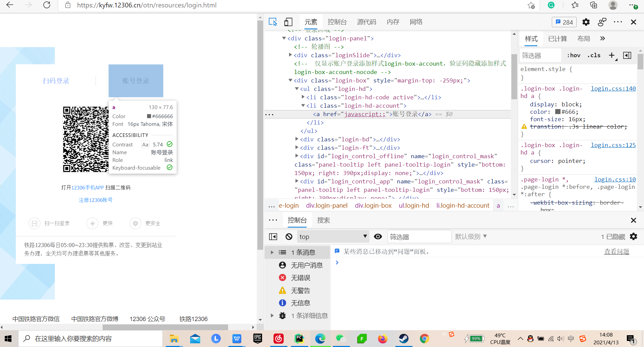This screenshot has width=644, height=347.
Task: Switch to the 网络 Network tab
Action: 416,22
